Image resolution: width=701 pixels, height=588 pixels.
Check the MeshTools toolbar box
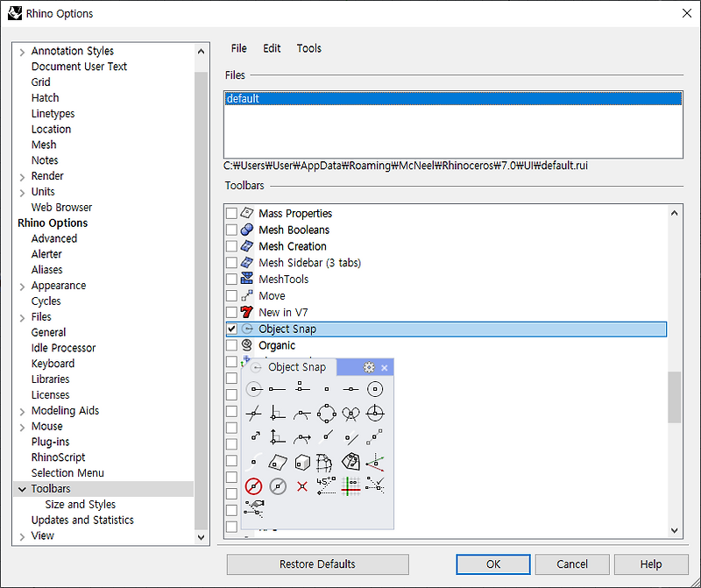tap(231, 279)
